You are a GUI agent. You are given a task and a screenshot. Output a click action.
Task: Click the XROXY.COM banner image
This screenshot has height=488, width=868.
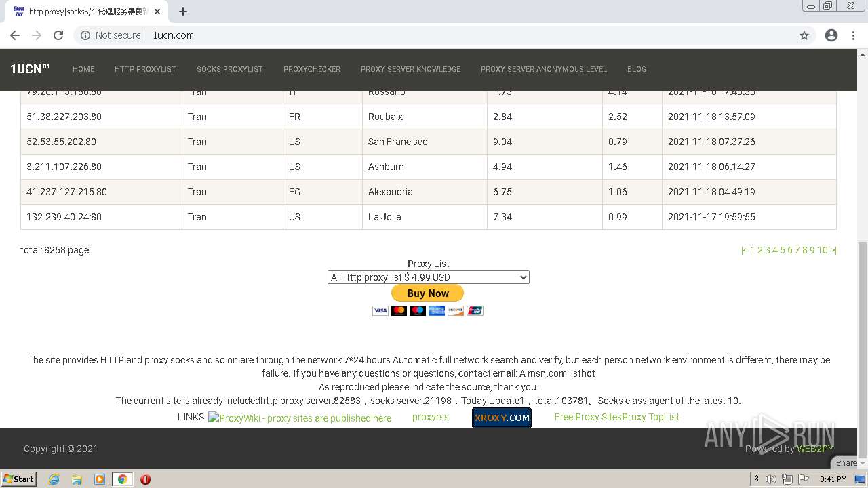502,418
